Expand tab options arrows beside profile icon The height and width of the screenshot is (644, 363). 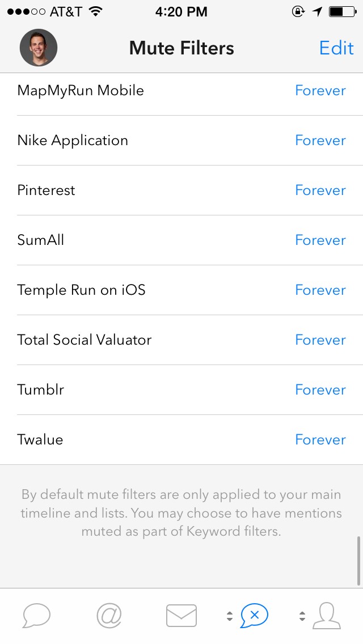302,616
